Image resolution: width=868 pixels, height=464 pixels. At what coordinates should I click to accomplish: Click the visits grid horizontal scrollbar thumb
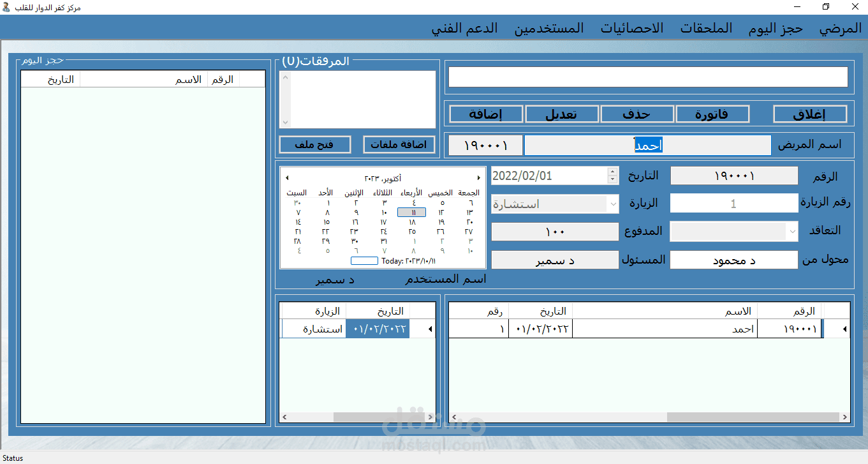coord(378,417)
